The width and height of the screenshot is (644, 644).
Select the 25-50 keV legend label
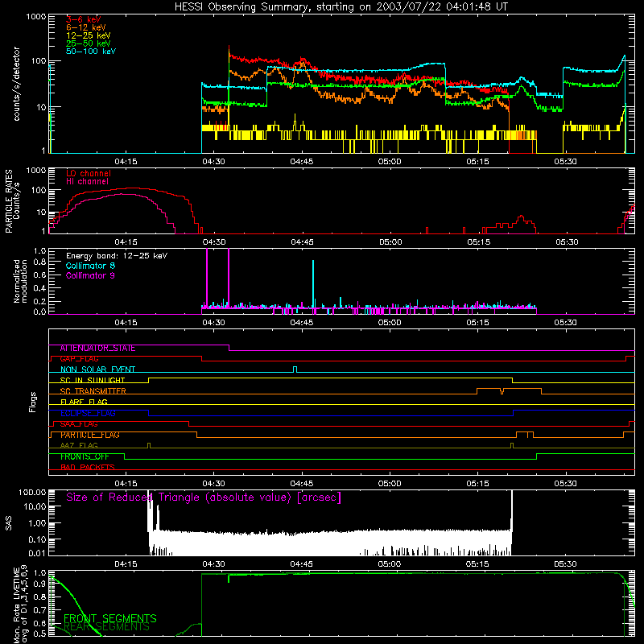pos(88,43)
